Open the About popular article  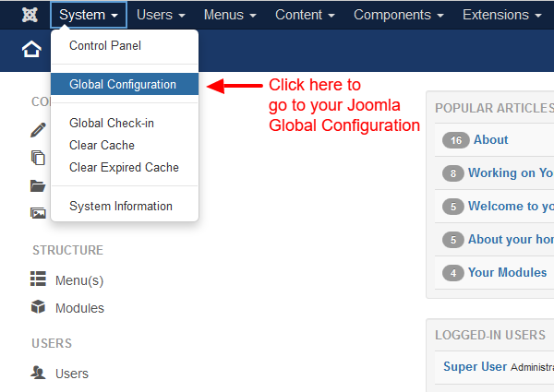tap(491, 139)
